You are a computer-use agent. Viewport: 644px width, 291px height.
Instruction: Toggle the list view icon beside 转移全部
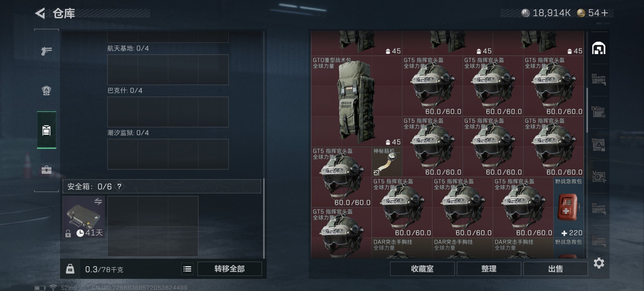point(187,269)
